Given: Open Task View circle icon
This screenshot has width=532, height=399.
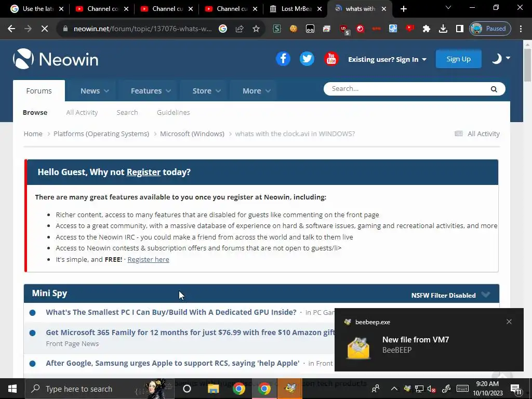Looking at the screenshot, I should [187, 389].
